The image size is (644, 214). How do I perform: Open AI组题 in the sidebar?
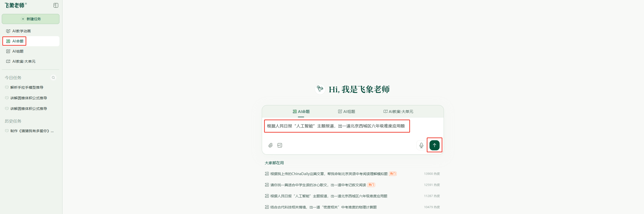pos(18,51)
